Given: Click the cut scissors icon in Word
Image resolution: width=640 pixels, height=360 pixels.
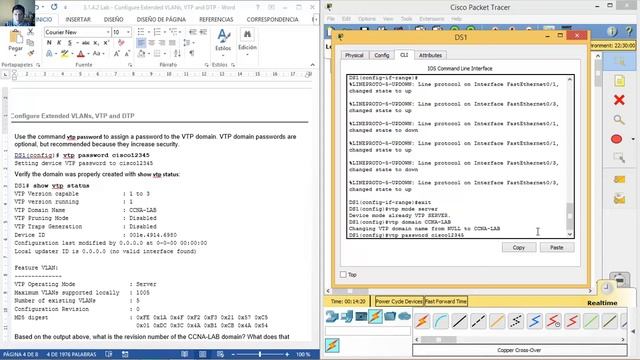Looking at the screenshot, I should click(x=30, y=32).
